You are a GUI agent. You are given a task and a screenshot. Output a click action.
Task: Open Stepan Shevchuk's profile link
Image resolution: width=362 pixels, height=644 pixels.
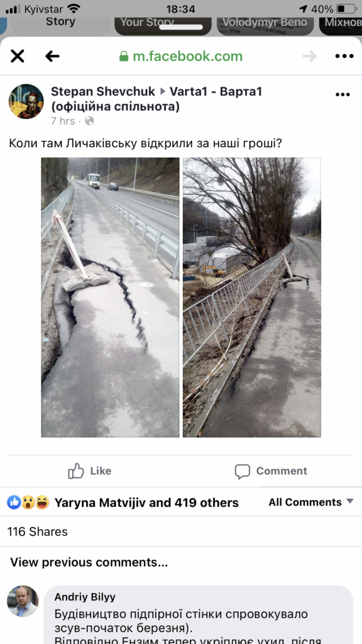pos(103,91)
